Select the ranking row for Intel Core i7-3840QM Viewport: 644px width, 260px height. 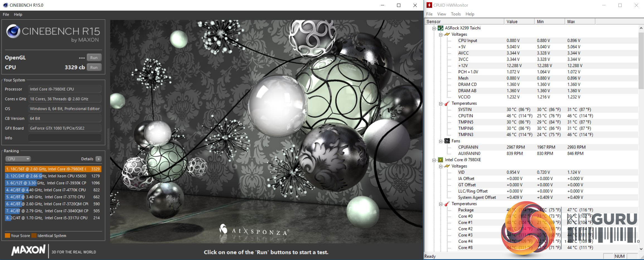(x=53, y=211)
